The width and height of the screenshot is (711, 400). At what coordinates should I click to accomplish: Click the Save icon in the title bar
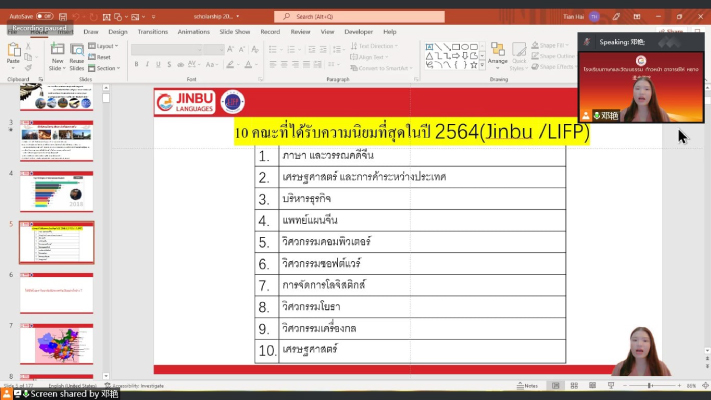pyautogui.click(x=63, y=17)
